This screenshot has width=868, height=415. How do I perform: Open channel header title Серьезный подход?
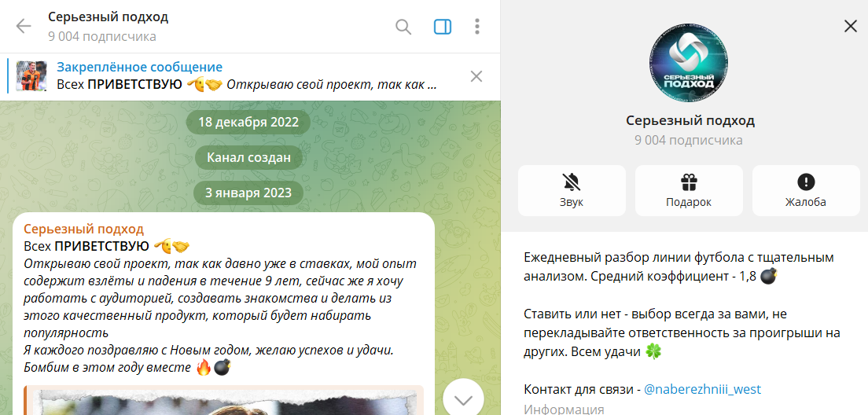coord(108,17)
